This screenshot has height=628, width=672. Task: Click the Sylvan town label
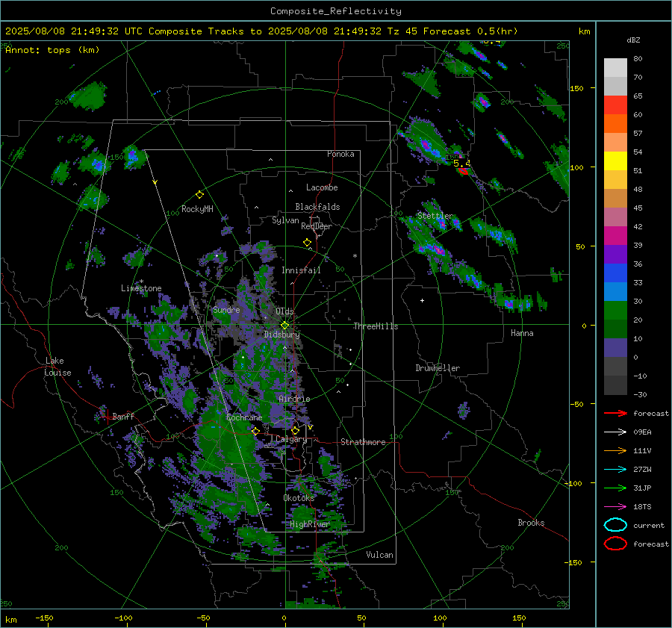pyautogui.click(x=285, y=220)
